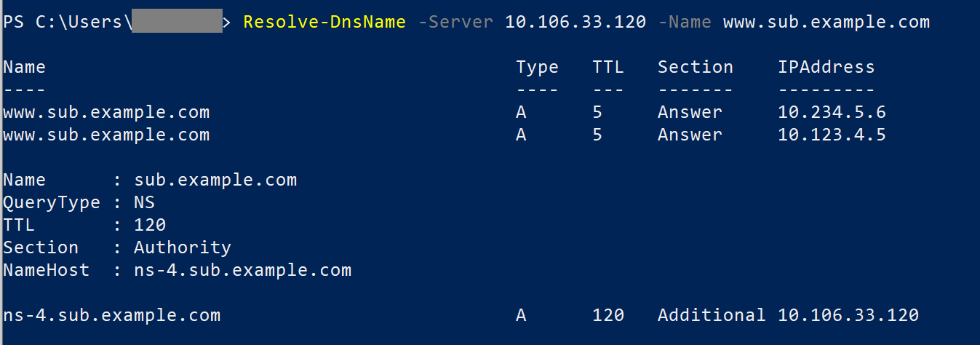
Task: Click www.sub.example.com in the command line
Action: click(826, 22)
